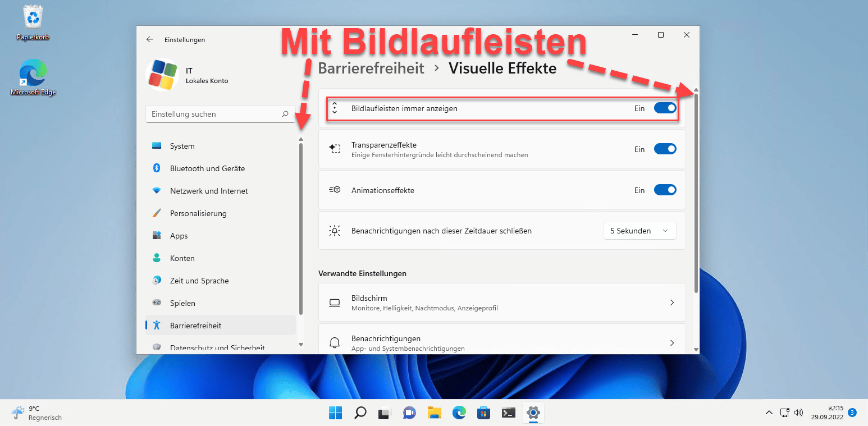The width and height of the screenshot is (868, 426).
Task: Click the IT Lokales Konto name
Action: coord(207,76)
